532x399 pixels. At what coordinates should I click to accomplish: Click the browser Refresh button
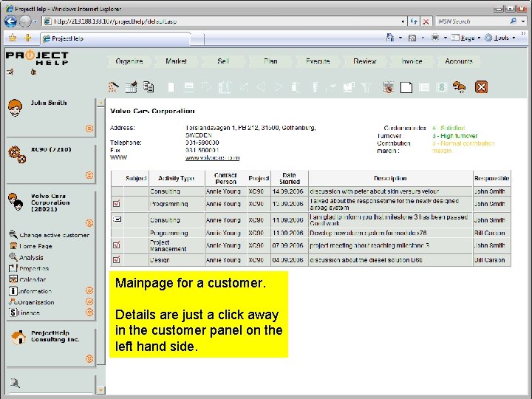click(x=414, y=21)
